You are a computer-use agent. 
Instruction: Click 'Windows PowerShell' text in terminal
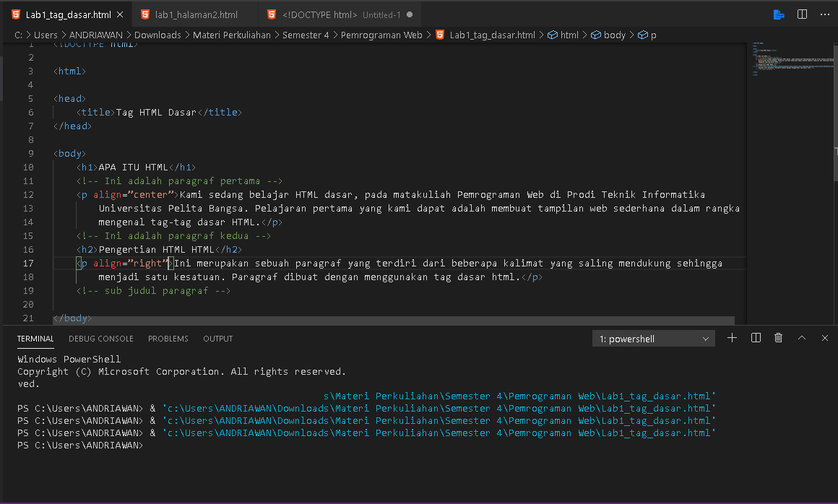[69, 360]
